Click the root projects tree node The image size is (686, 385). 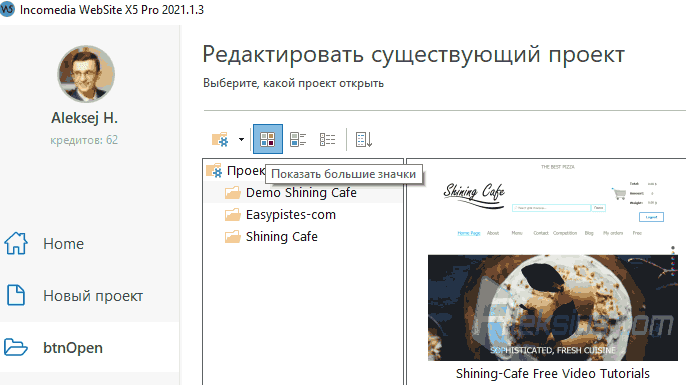click(x=236, y=171)
